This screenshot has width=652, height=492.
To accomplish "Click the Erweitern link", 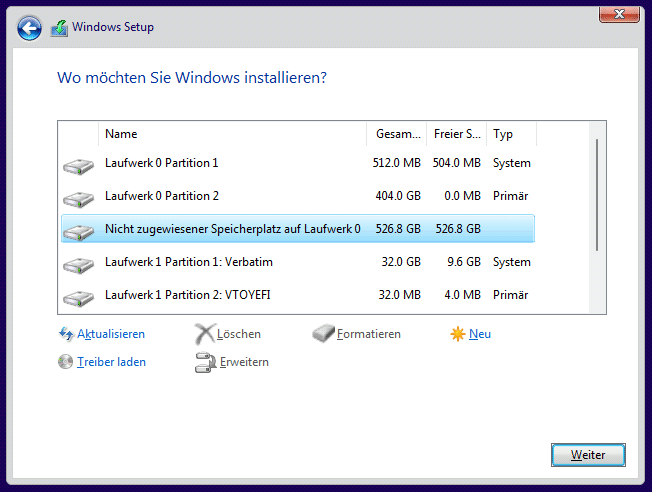I will pyautogui.click(x=244, y=362).
